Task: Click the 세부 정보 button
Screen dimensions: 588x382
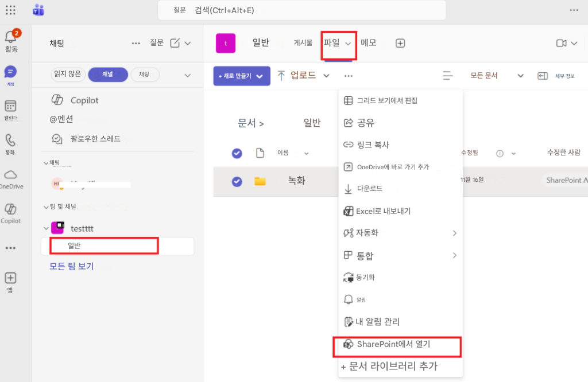Action: pos(565,76)
